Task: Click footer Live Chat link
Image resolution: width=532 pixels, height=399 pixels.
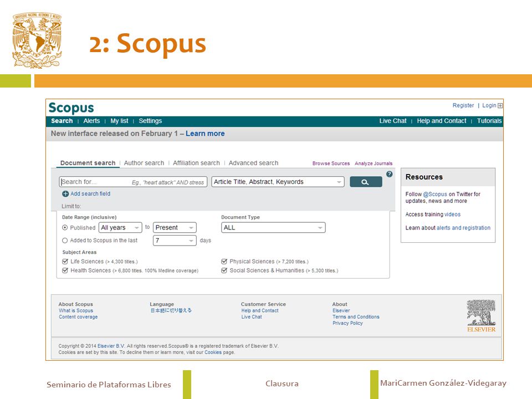Action: click(x=252, y=317)
